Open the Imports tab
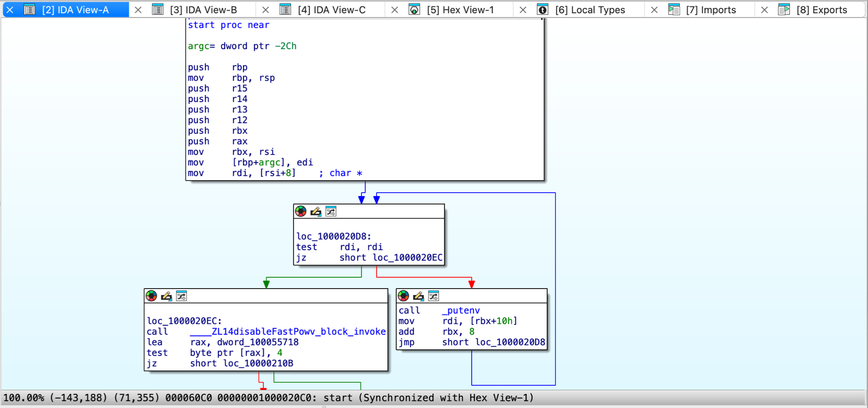 tap(711, 9)
